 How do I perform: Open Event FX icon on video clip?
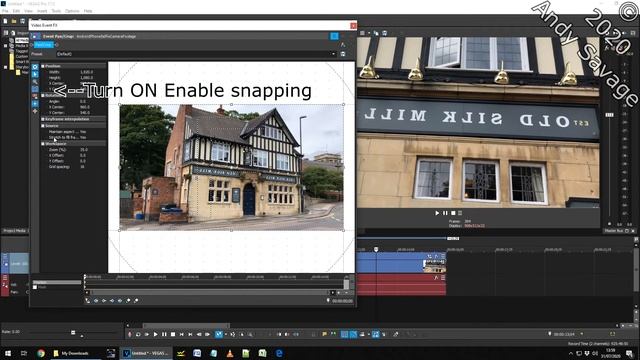[436, 256]
